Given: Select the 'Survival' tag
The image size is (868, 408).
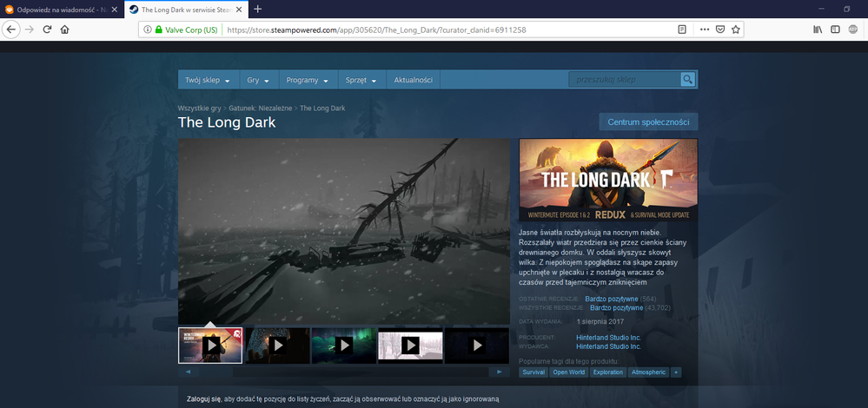Looking at the screenshot, I should click(533, 372).
